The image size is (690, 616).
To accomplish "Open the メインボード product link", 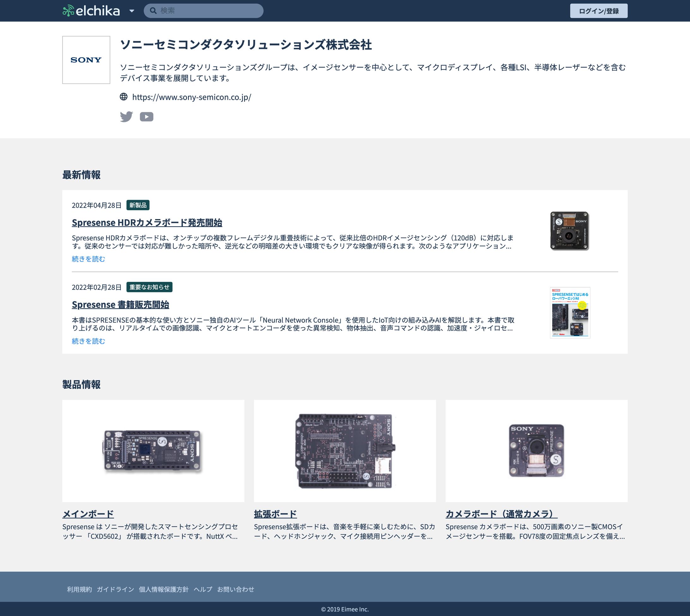I will pyautogui.click(x=88, y=514).
